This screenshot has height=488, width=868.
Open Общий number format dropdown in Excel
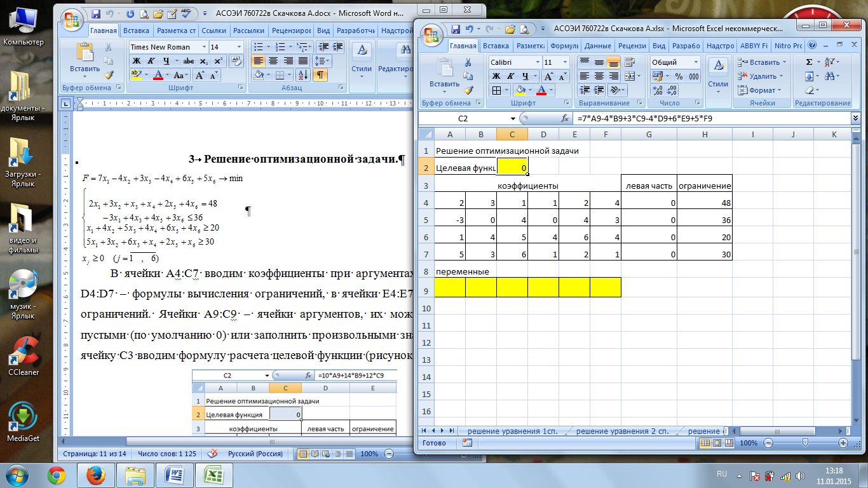coord(696,62)
